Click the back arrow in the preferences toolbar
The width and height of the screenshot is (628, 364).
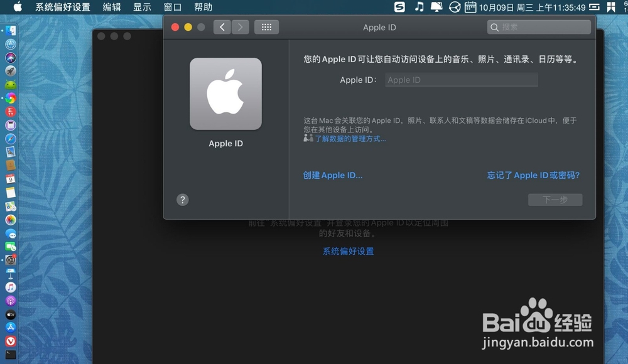(x=222, y=27)
